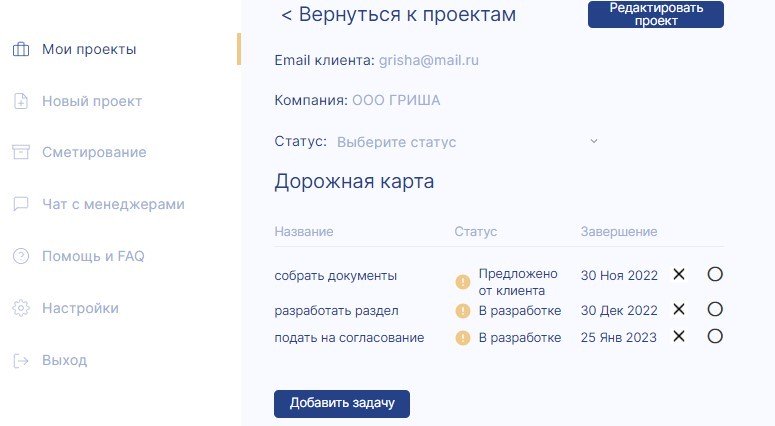Toggle the circle for разработать раздел task
Screen dimensions: 775x426
[715, 309]
